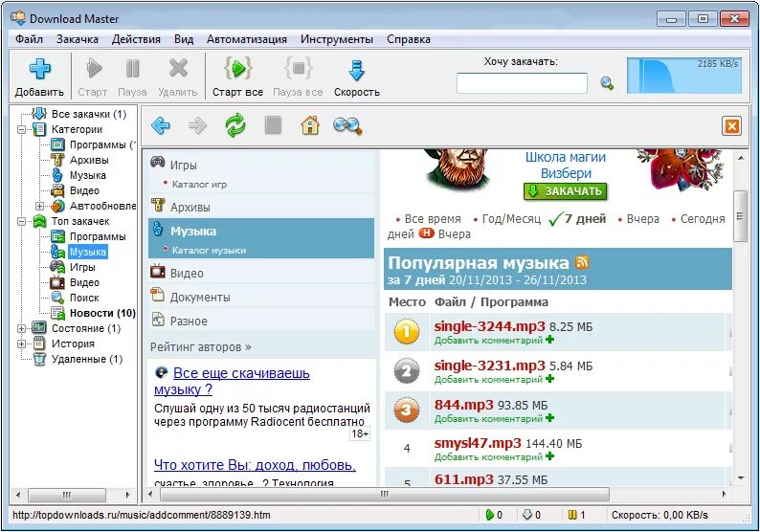Click green plus after single-3244.mp3 comment

coord(549,340)
